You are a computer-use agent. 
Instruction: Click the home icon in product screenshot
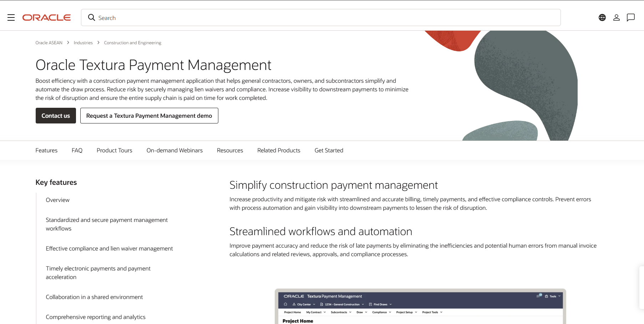pyautogui.click(x=285, y=304)
